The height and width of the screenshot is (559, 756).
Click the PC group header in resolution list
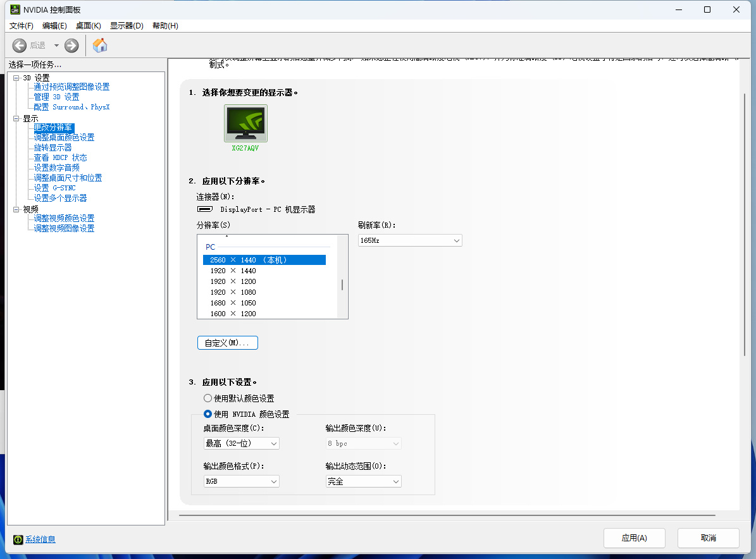(x=210, y=247)
